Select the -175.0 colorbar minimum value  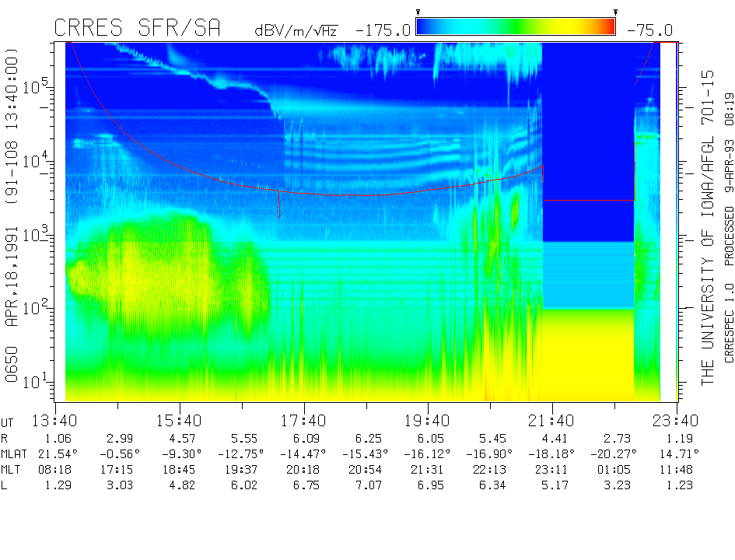pos(383,31)
